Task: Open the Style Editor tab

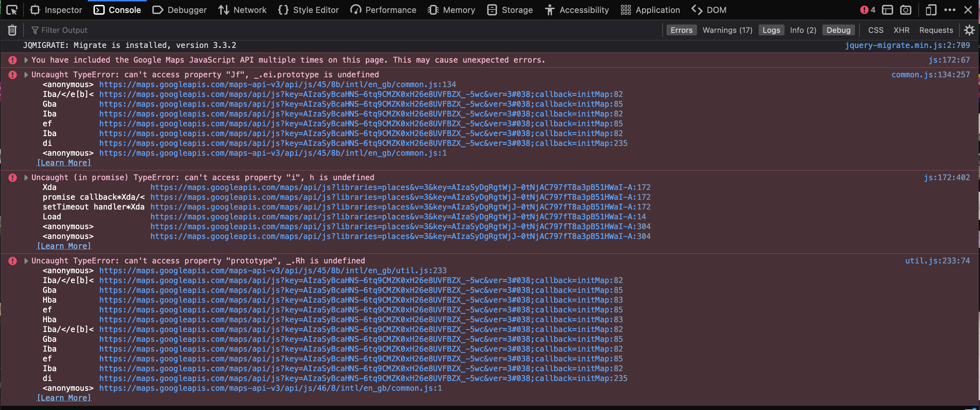Action: (308, 10)
